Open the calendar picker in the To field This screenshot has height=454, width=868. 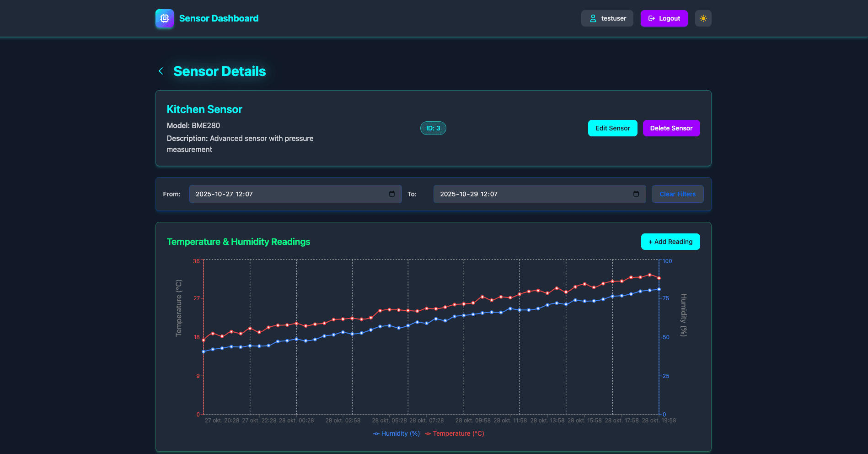pos(636,194)
